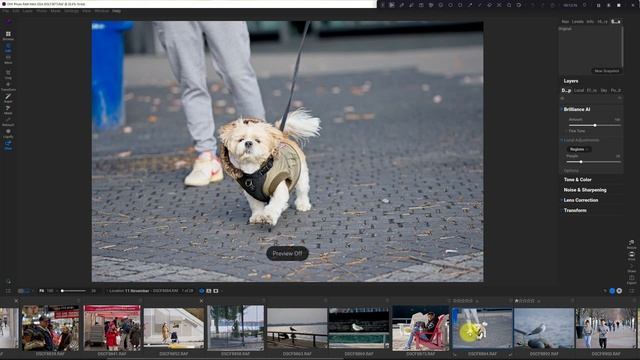Set star rating above the dog thumbnail
Image resolution: width=640 pixels, height=360 pixels.
point(463,301)
